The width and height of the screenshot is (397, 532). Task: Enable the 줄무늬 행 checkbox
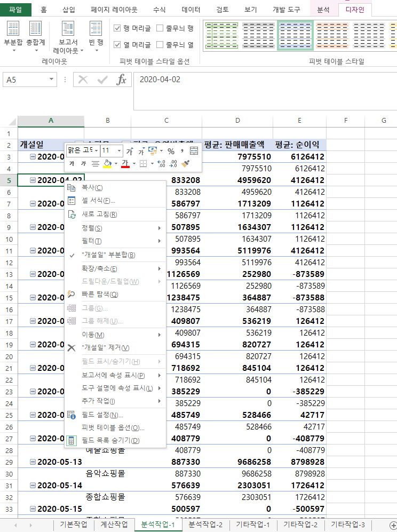pos(160,28)
